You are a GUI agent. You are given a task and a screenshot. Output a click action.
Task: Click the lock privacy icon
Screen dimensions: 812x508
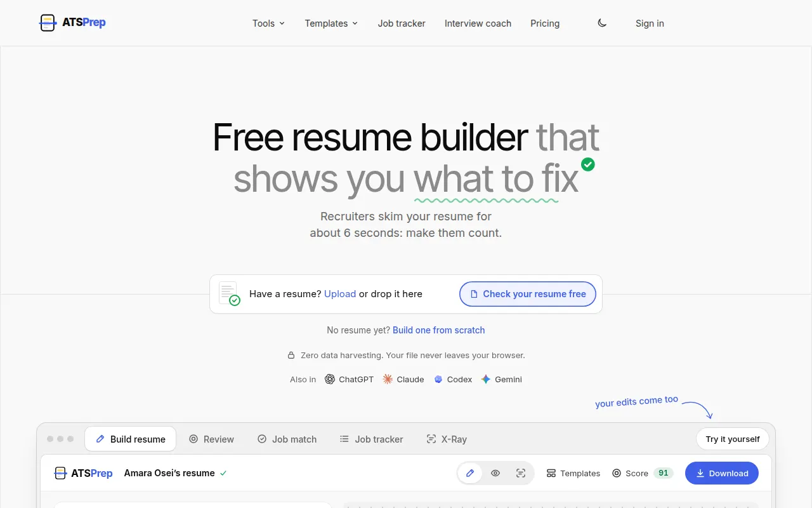point(291,356)
